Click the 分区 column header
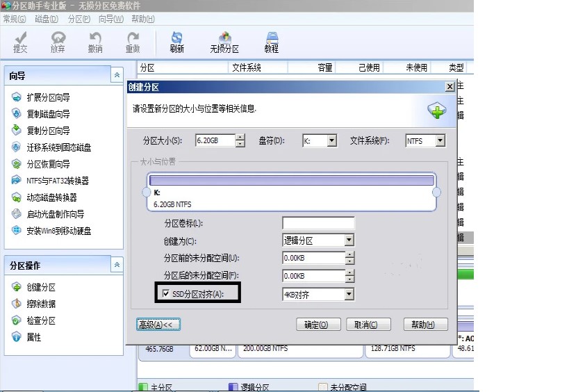The height and width of the screenshot is (392, 569). [x=183, y=67]
